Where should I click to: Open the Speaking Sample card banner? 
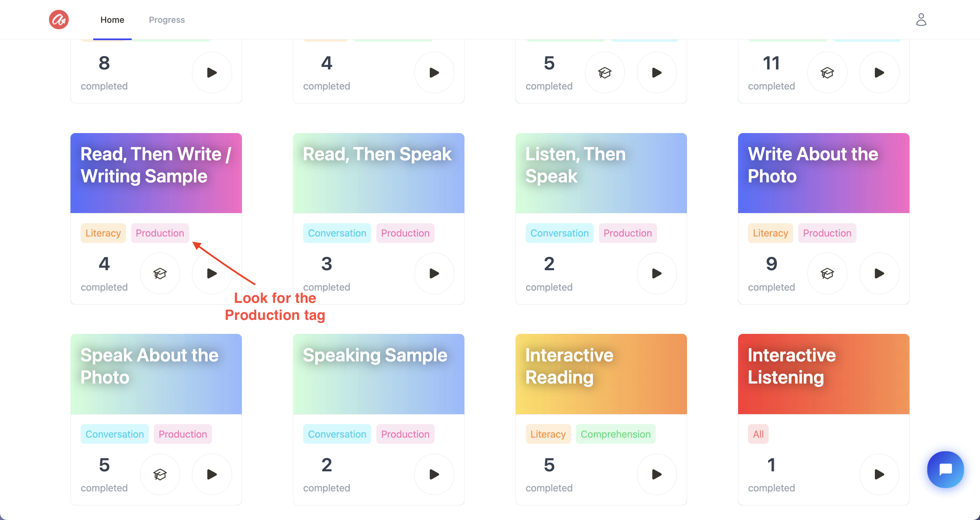click(378, 374)
